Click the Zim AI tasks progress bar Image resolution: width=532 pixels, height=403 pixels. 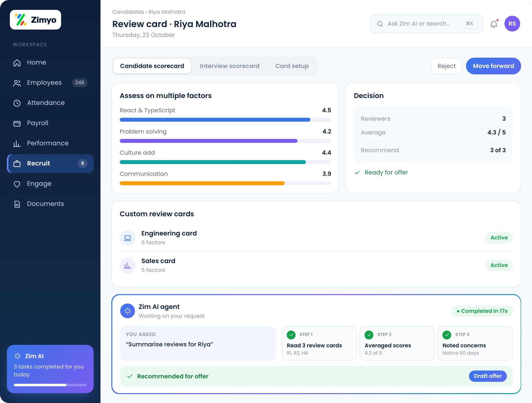50,385
